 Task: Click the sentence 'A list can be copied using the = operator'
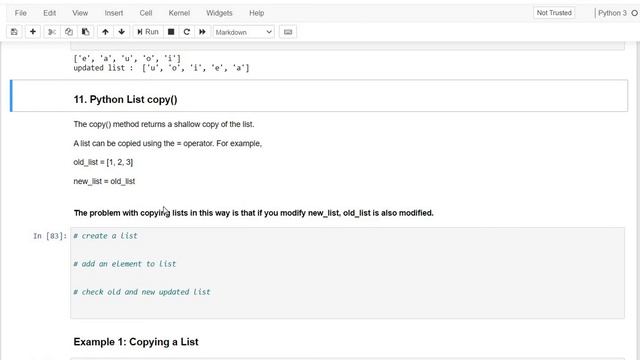[x=167, y=144]
